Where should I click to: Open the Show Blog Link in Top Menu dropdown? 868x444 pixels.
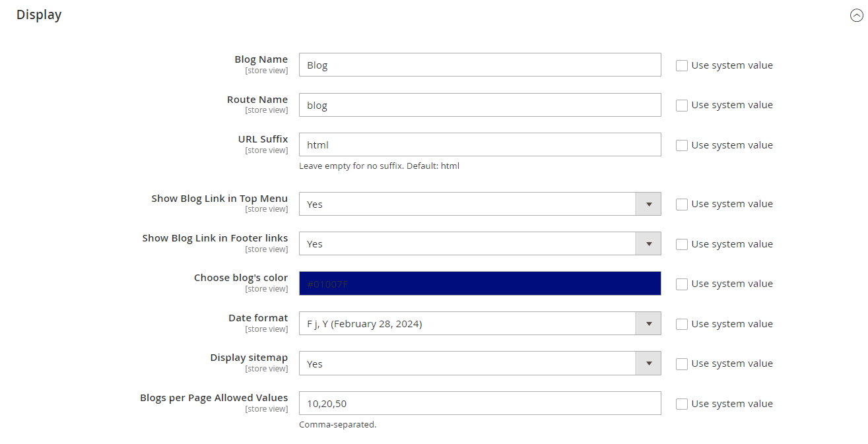tap(479, 204)
